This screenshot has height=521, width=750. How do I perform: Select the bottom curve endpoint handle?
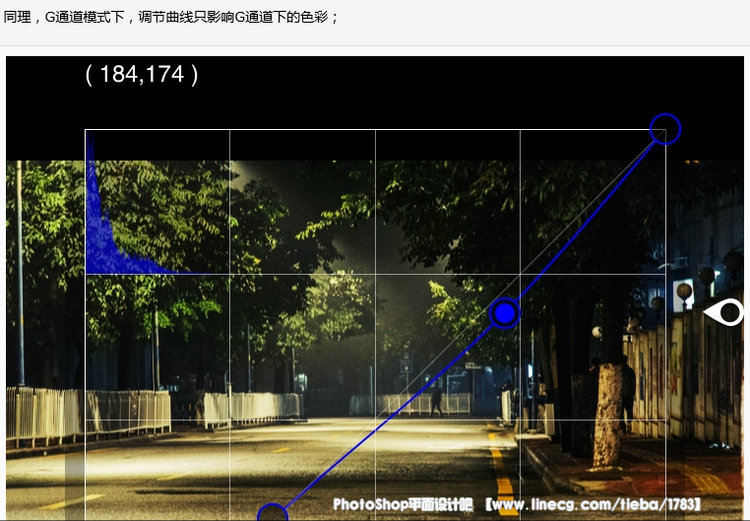(x=273, y=512)
